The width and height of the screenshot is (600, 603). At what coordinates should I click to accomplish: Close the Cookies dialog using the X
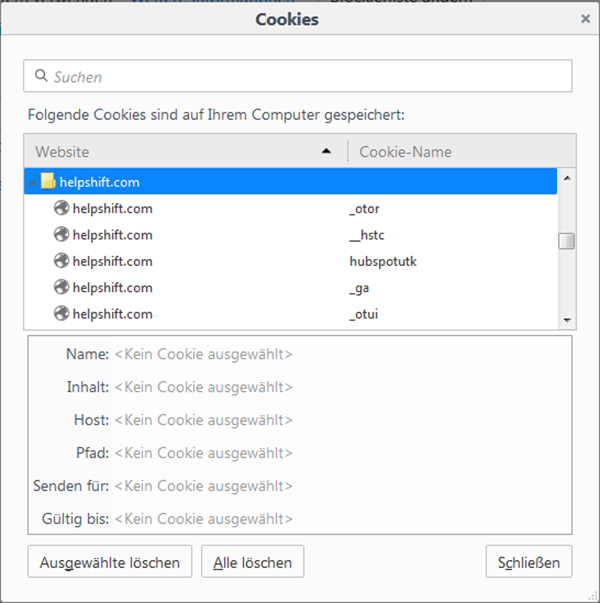pyautogui.click(x=585, y=18)
